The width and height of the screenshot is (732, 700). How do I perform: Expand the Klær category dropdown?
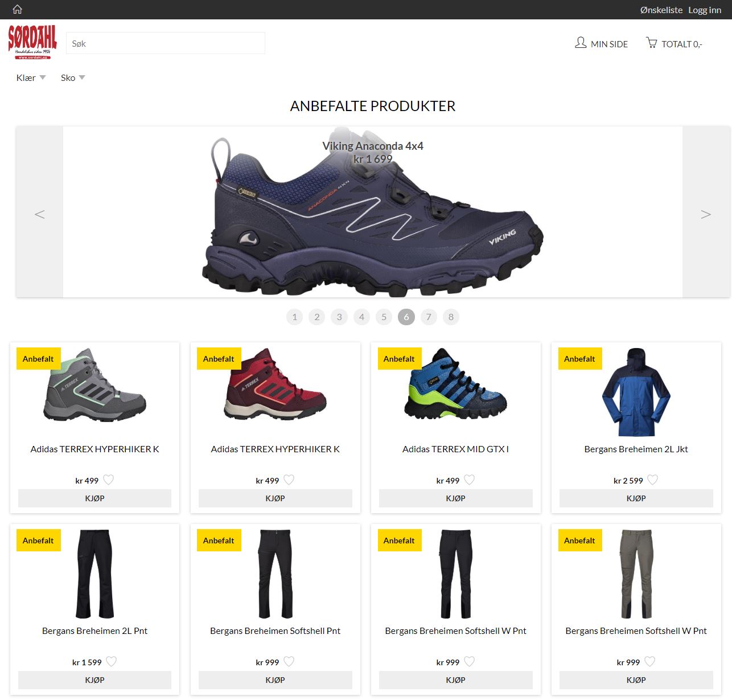pyautogui.click(x=31, y=78)
